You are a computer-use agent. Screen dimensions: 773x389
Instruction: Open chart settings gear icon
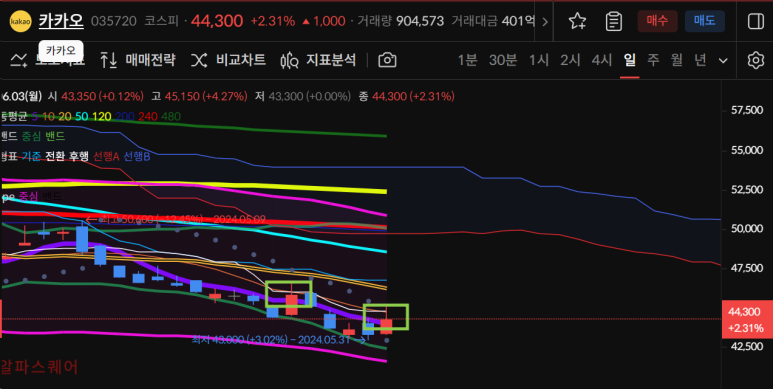(755, 60)
